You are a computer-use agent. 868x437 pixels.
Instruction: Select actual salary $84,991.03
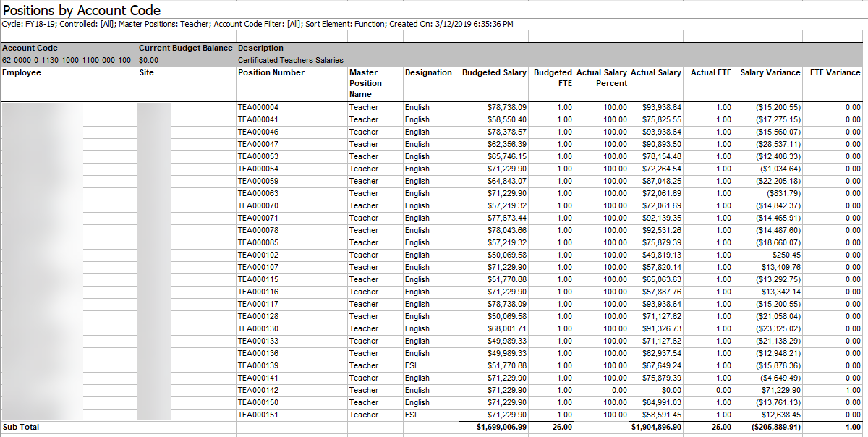pyautogui.click(x=661, y=403)
